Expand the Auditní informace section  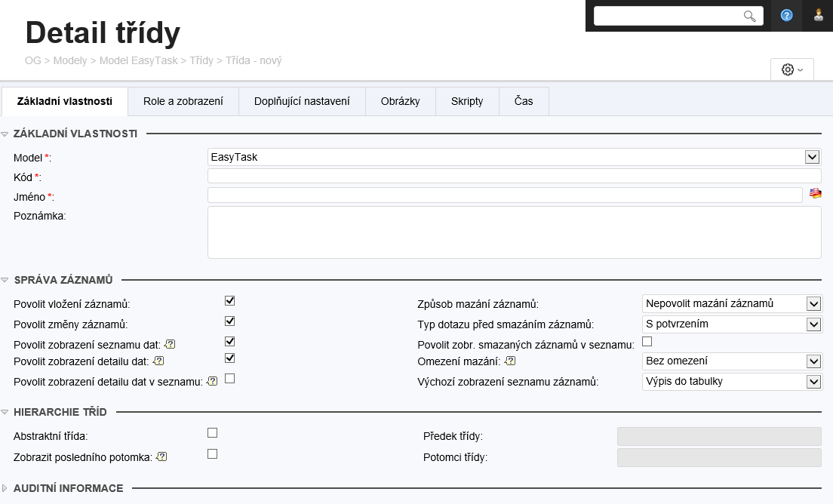click(68, 488)
